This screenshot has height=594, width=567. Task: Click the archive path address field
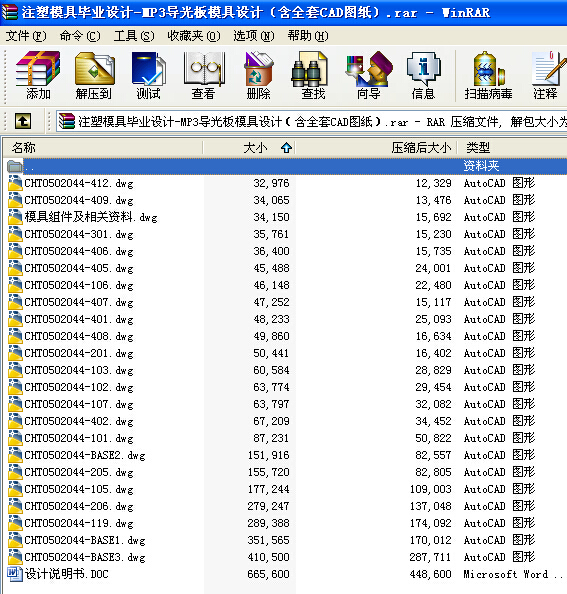(311, 122)
